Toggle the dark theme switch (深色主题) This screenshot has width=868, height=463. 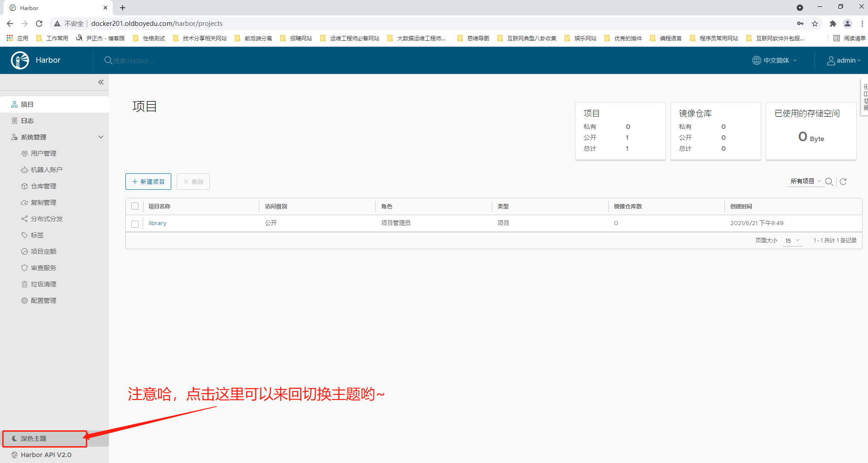pos(33,438)
